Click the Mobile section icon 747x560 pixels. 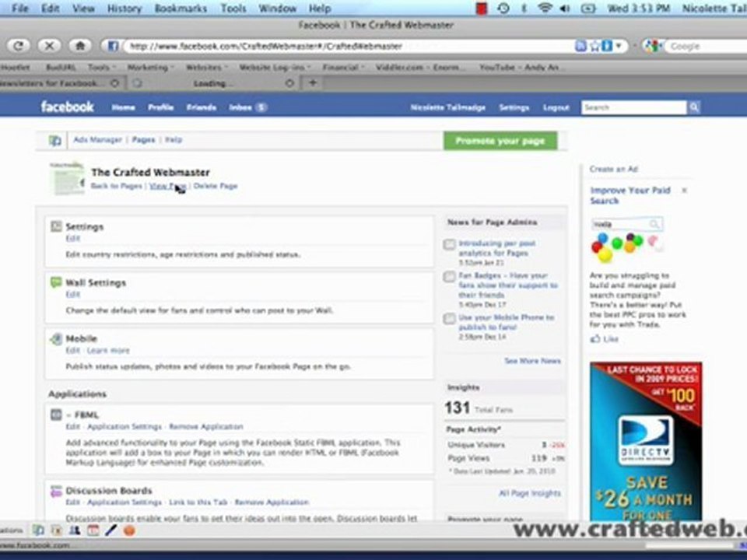56,338
